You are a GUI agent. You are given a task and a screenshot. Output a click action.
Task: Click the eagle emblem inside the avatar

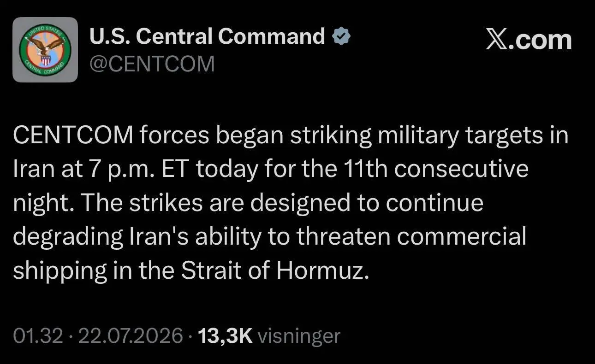[x=45, y=48]
